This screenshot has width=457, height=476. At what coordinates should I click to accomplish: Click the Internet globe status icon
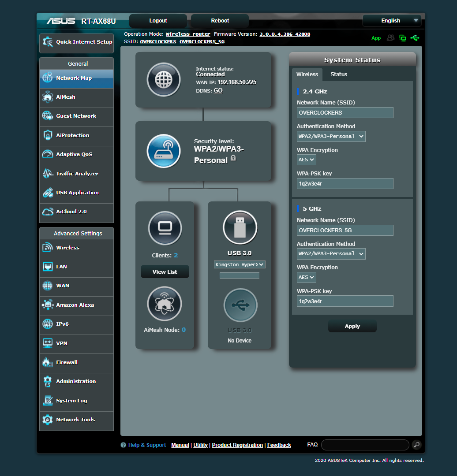164,80
